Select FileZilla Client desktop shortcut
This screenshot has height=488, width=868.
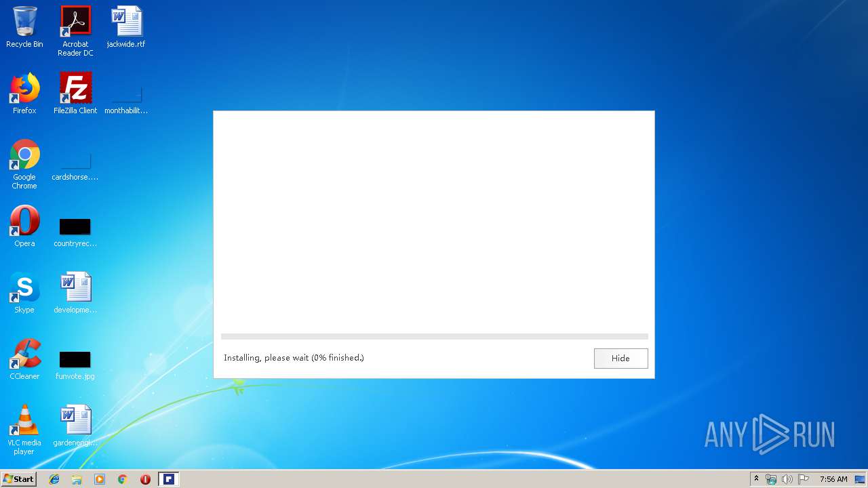pyautogui.click(x=75, y=94)
